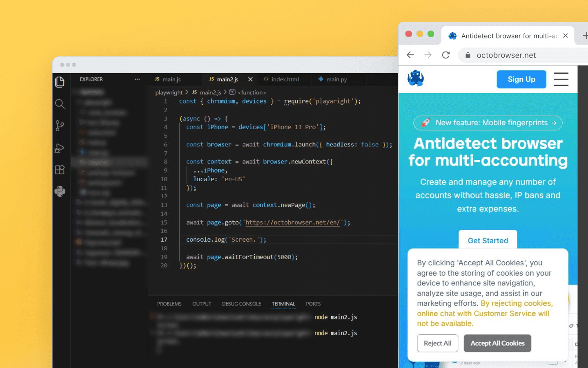Close the Antidetect browser tab
Screen dimensions: 588x368
[566, 36]
